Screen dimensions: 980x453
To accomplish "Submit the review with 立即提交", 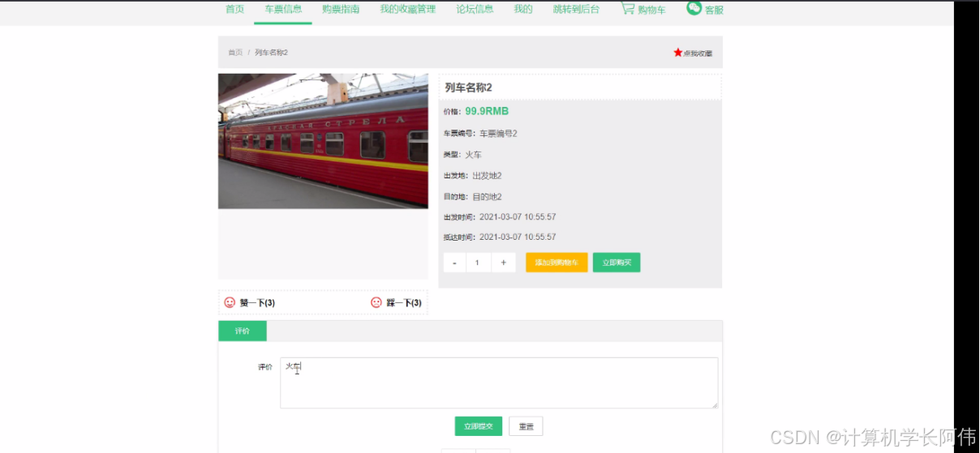I will click(x=479, y=426).
